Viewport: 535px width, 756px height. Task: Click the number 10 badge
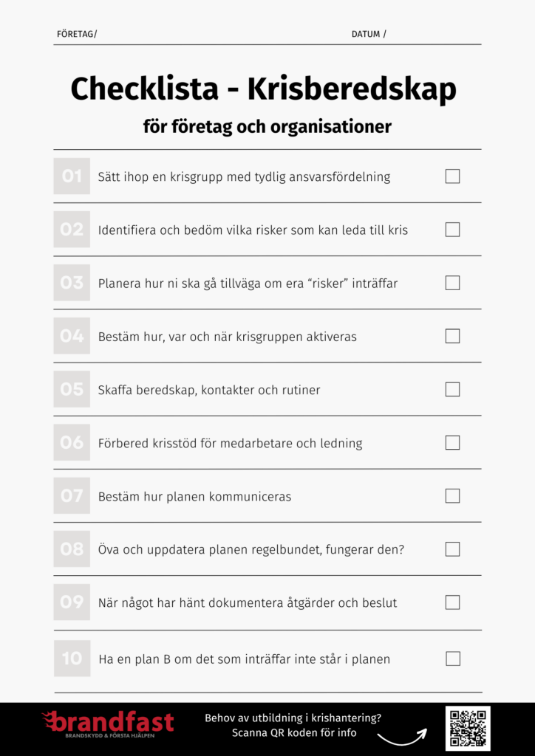coord(72,658)
